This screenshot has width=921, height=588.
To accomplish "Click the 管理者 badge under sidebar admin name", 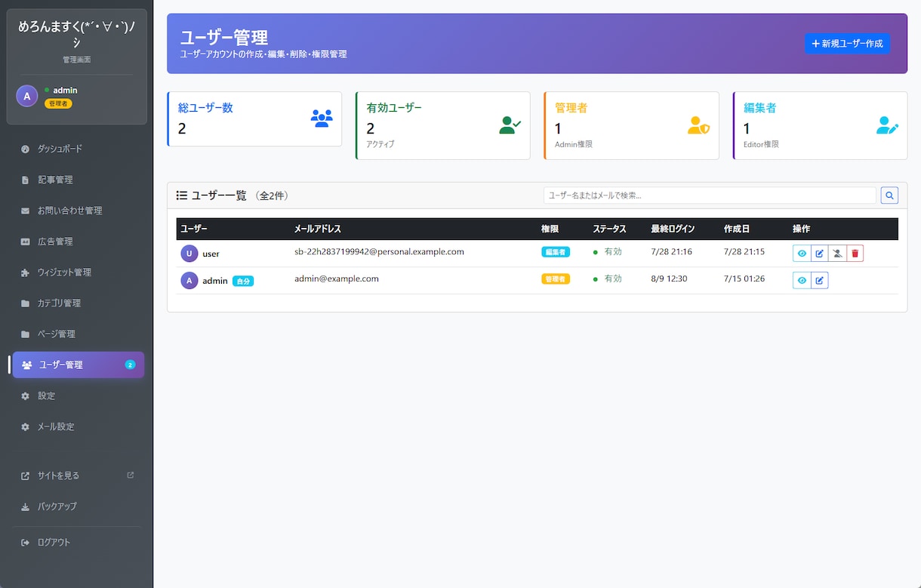I will 58,104.
